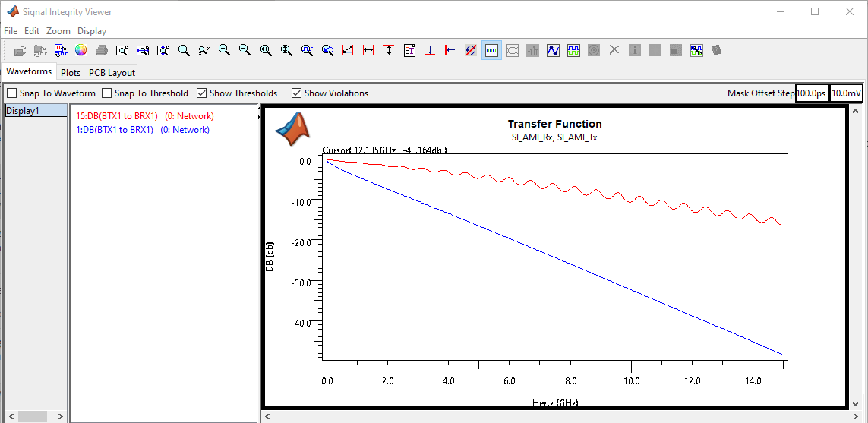Viewport: 868px width, 423px height.
Task: Switch to the Plots tab
Action: (71, 73)
